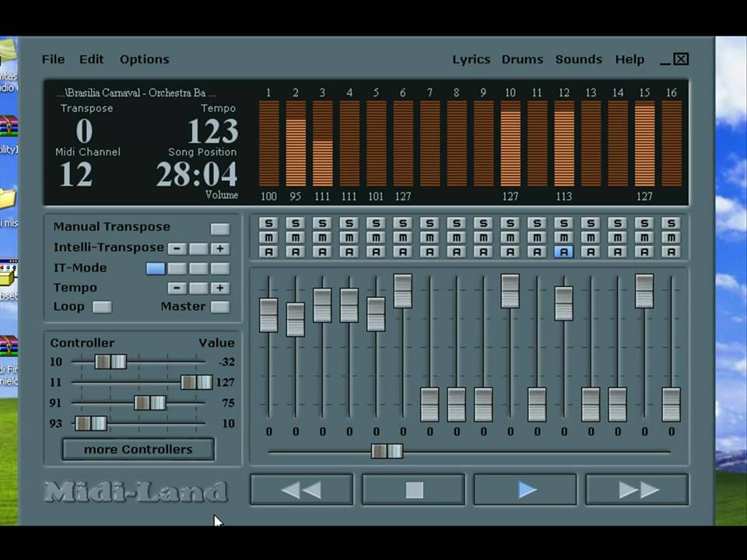Select the fourth IT-Mode button
The width and height of the screenshot is (747, 560).
click(220, 268)
